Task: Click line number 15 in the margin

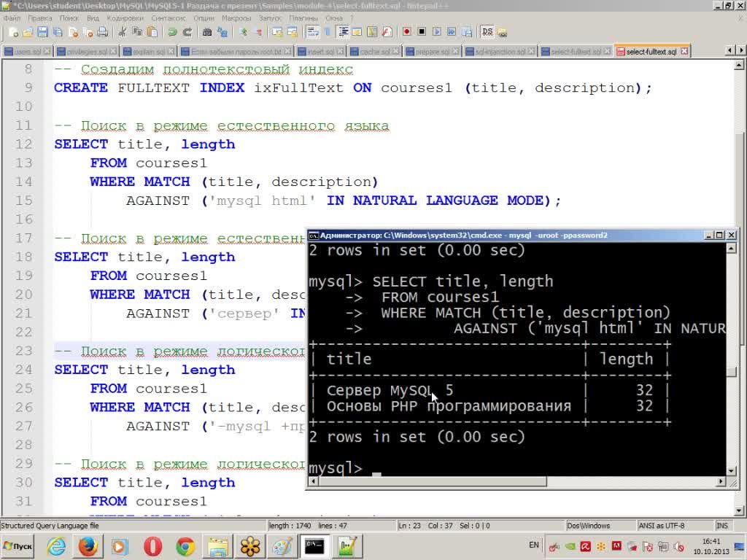Action: click(x=23, y=201)
